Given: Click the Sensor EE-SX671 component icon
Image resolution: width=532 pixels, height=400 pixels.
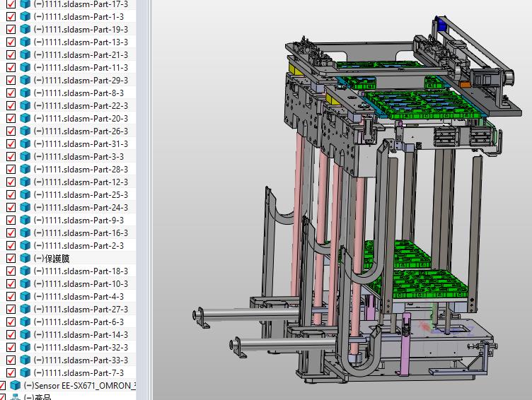Looking at the screenshot, I should pyautogui.click(x=15, y=386).
